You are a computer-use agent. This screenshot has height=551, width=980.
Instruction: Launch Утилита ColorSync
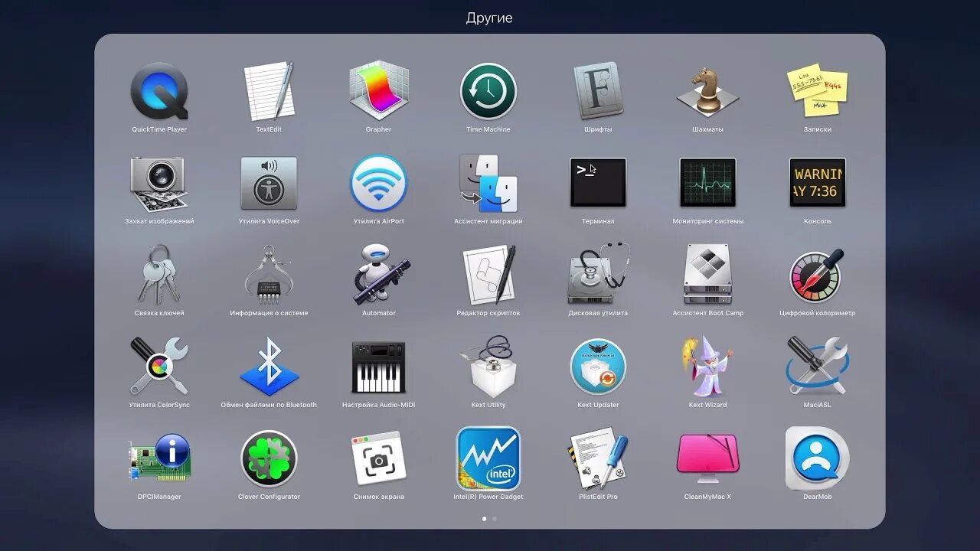[159, 367]
